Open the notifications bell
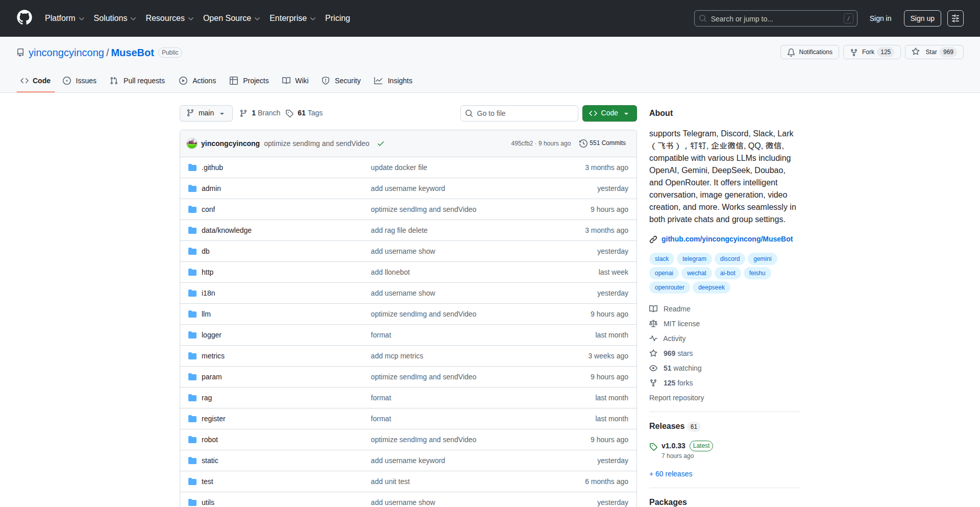Screen dimensions: 980x507 point(791,52)
